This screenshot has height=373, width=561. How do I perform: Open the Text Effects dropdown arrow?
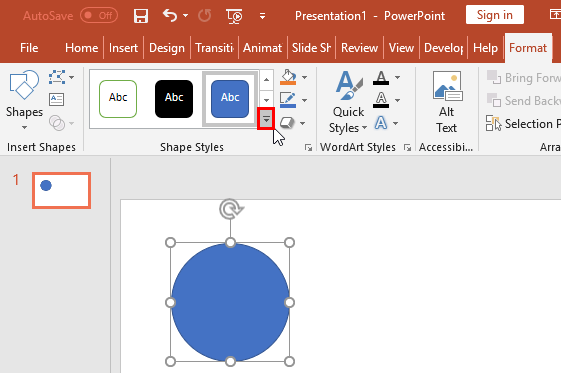tap(395, 123)
